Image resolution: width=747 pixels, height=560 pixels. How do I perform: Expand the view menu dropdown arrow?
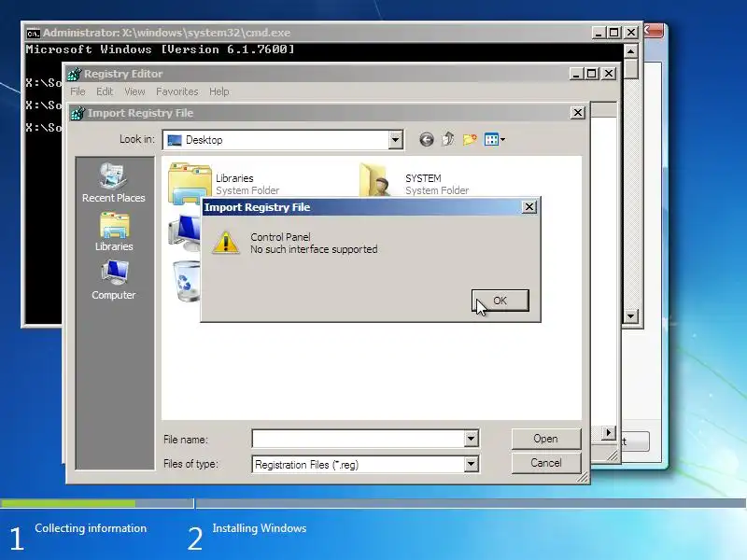point(502,139)
